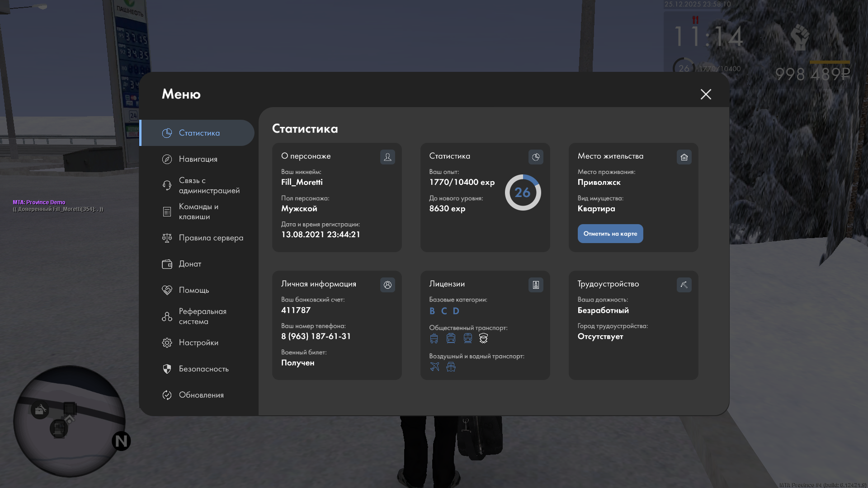Click the user circle icon in Личная информация
Screen dimensions: 868x488
click(x=387, y=285)
